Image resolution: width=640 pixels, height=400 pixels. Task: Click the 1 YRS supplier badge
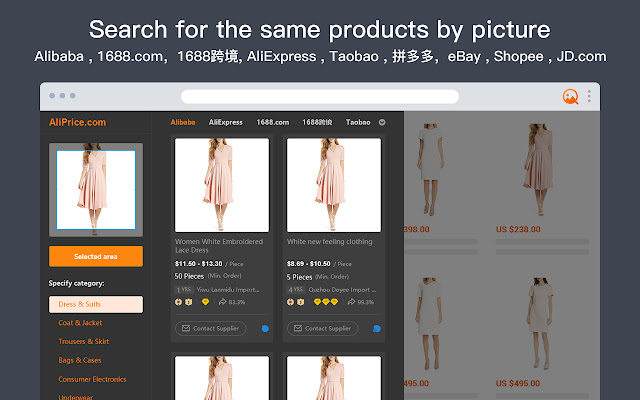click(x=183, y=290)
